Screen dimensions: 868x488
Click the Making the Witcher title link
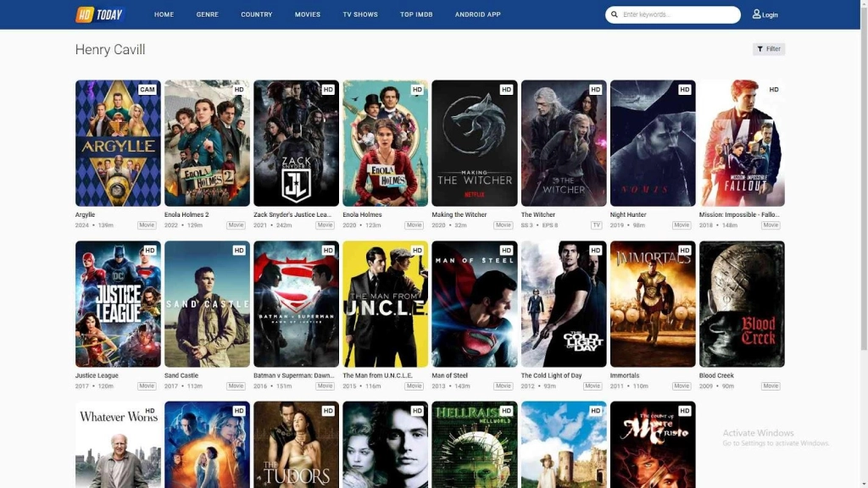[459, 214]
